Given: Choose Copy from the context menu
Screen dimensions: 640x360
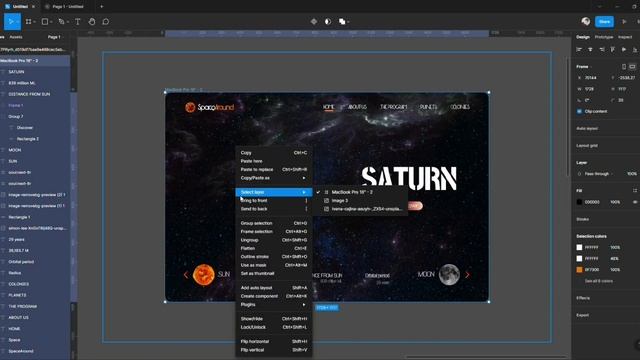Looking at the screenshot, I should point(273,153).
